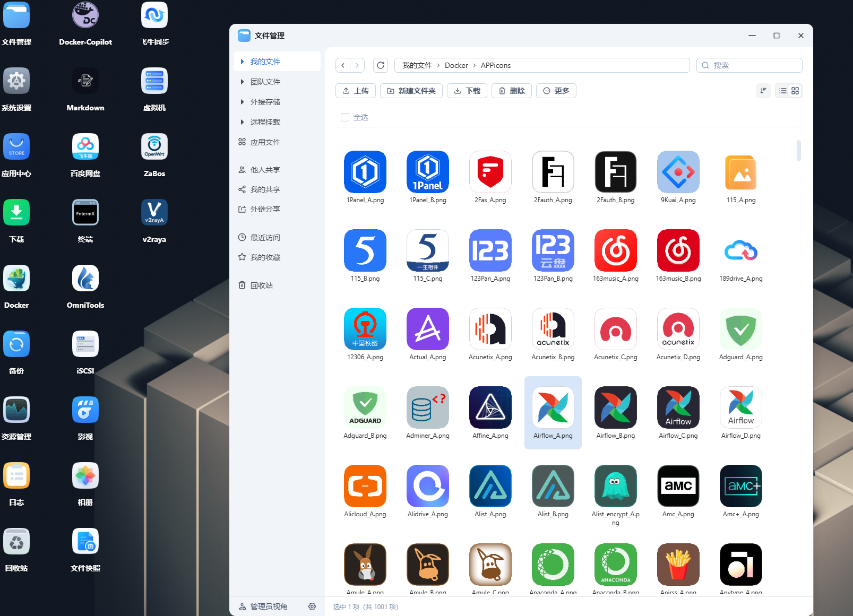Open 资源管理 monitor app
The width and height of the screenshot is (853, 616).
pos(16,410)
